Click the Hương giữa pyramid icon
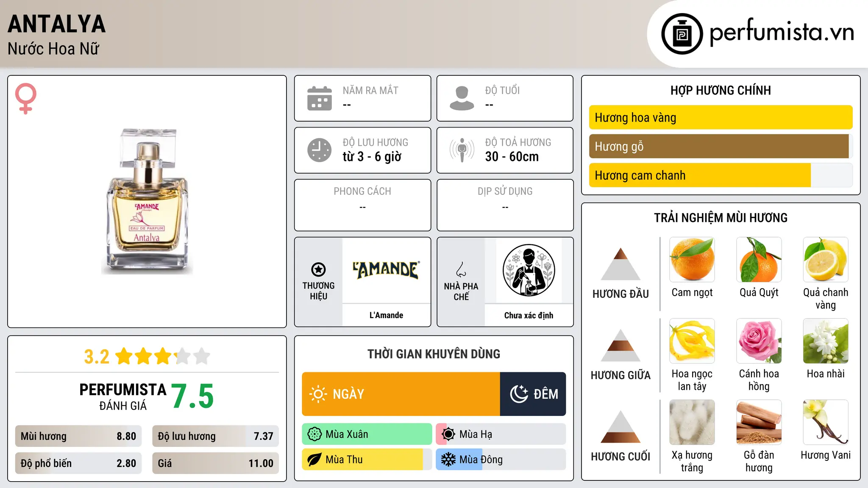The height and width of the screenshot is (488, 868). 620,345
